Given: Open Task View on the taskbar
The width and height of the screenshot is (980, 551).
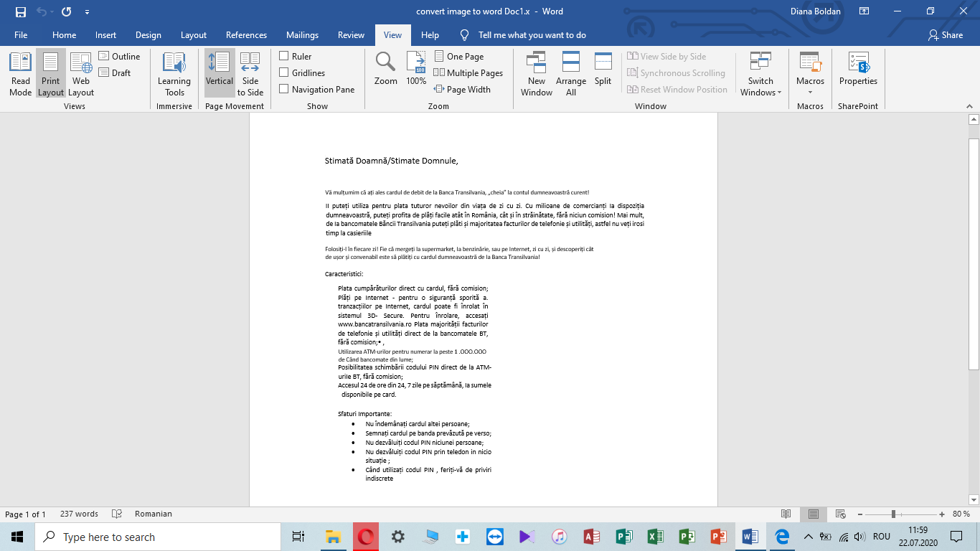Looking at the screenshot, I should (x=298, y=537).
